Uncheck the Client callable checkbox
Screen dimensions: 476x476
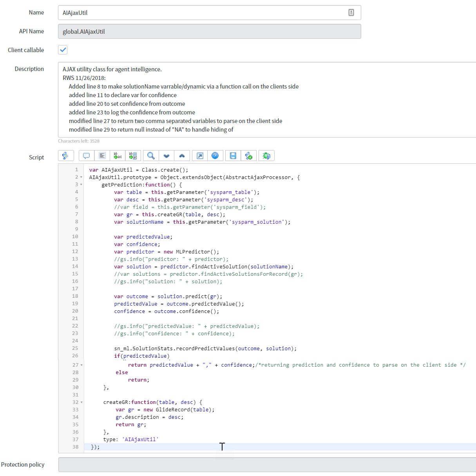63,50
